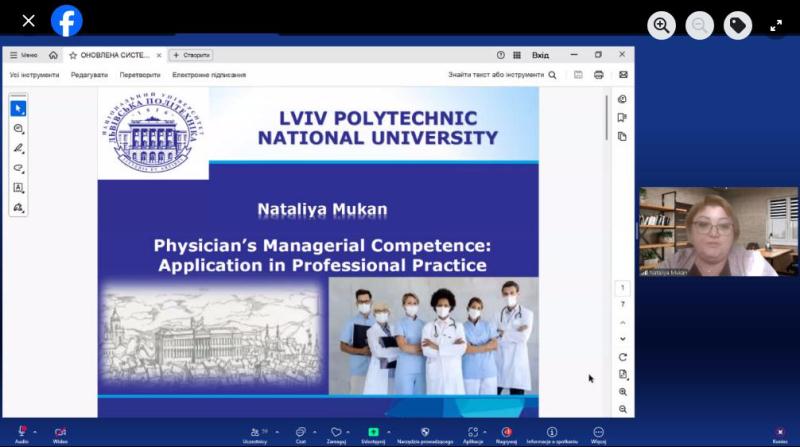Toggle the microphone Audio button
800x447 pixels.
(21, 432)
